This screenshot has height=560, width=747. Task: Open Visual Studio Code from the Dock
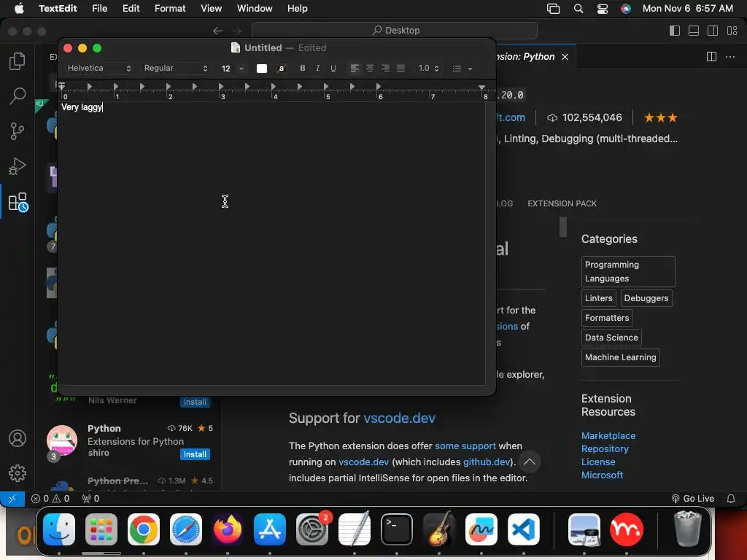pos(524,529)
